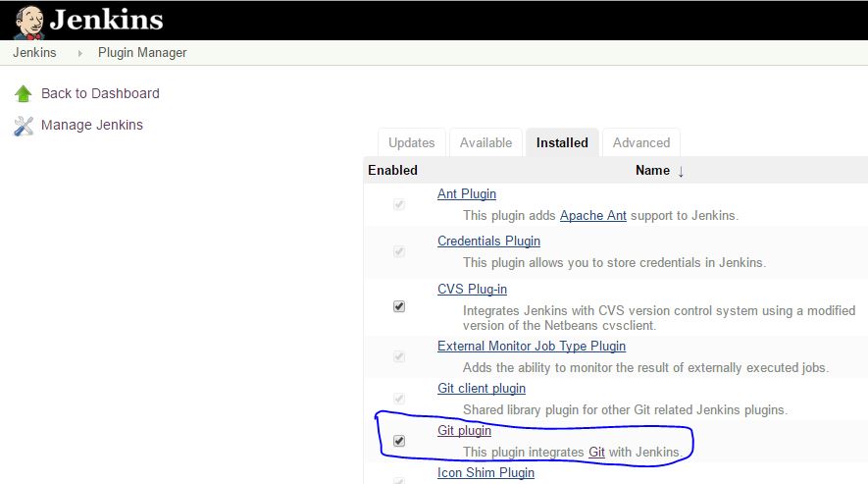Open Manage Jenkins link
The height and width of the screenshot is (484, 868).
point(92,125)
